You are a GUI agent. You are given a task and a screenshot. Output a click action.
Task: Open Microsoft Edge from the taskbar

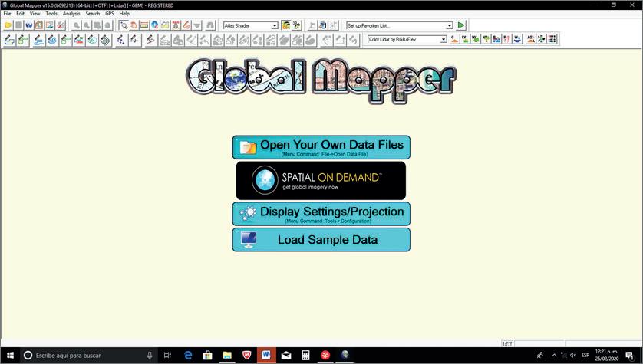(188, 356)
